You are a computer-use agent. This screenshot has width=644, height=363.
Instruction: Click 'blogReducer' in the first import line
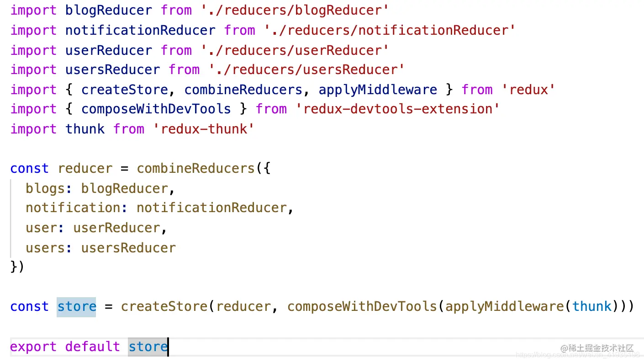tap(109, 11)
